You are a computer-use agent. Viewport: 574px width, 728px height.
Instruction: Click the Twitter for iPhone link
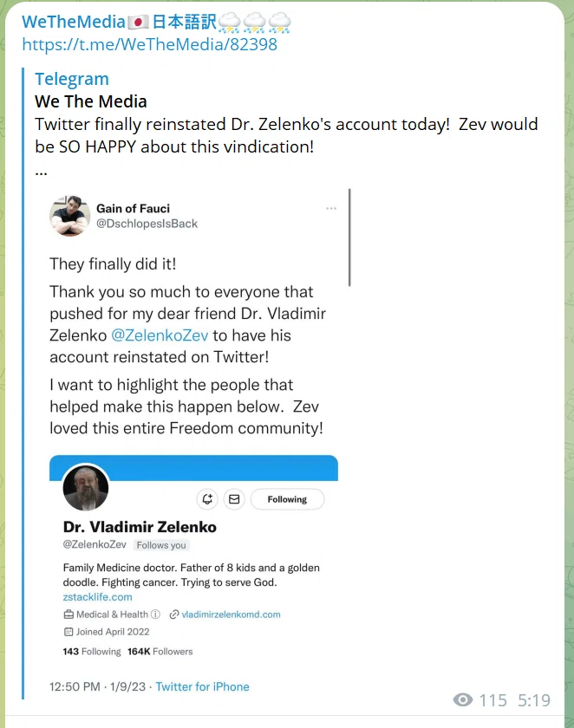tap(203, 686)
